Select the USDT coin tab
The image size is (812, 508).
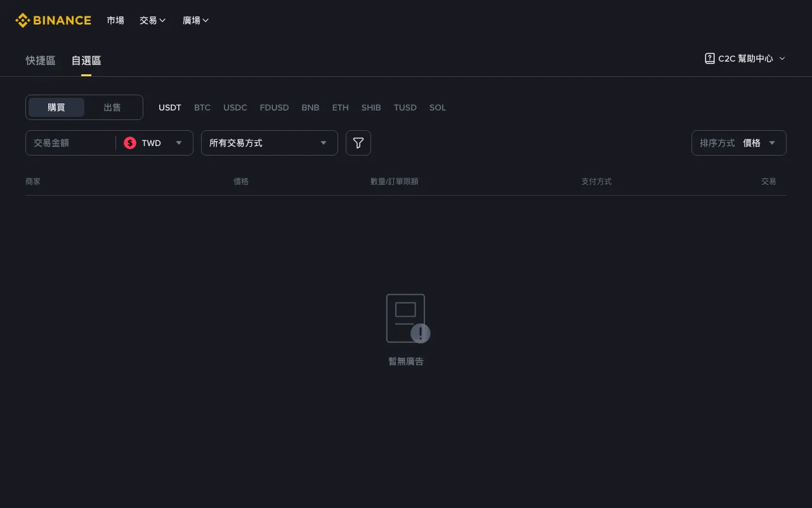coord(170,107)
